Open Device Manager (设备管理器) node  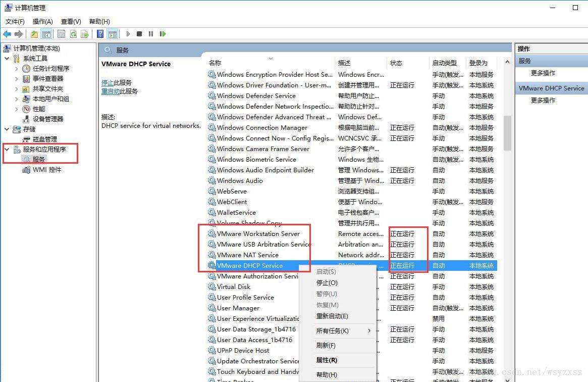click(x=47, y=119)
